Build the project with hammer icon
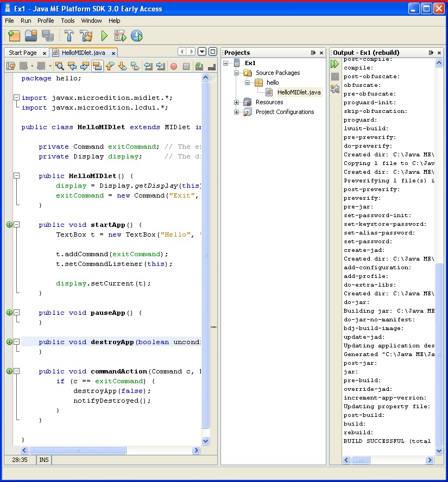This screenshot has width=448, height=482. pos(69,36)
